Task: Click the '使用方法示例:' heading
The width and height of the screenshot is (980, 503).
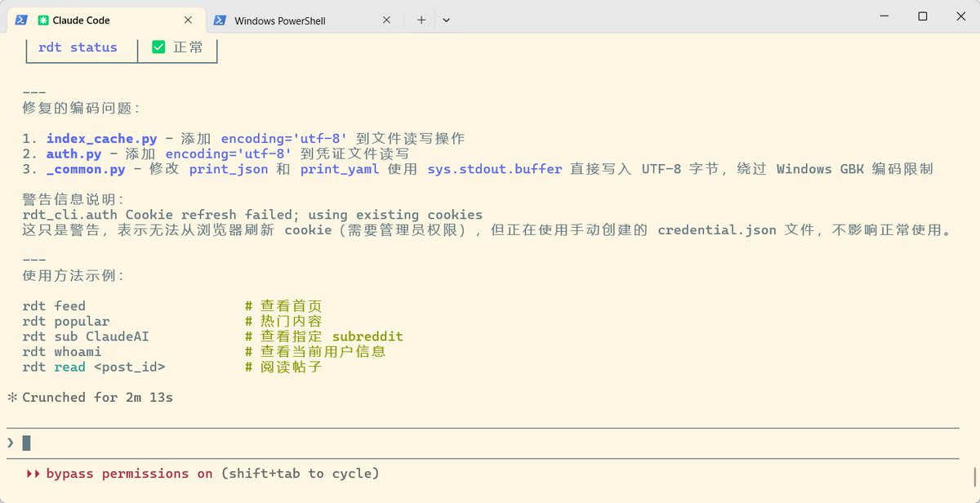Action: 73,276
